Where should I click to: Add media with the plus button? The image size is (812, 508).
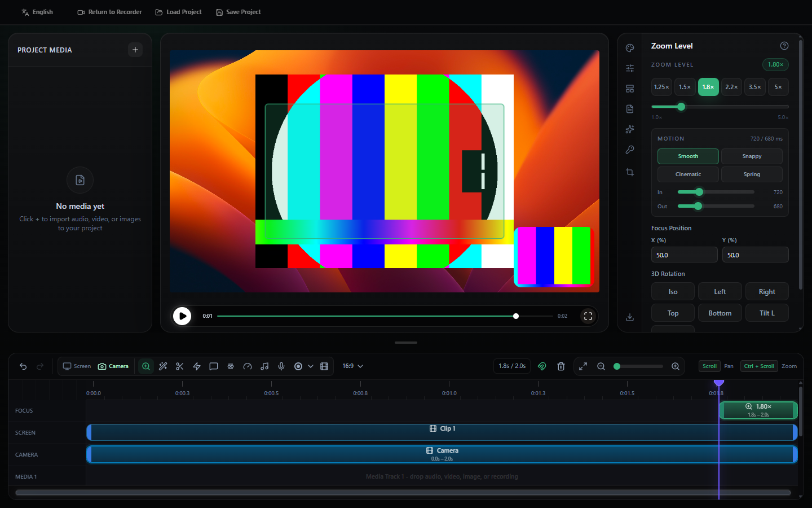(x=135, y=50)
